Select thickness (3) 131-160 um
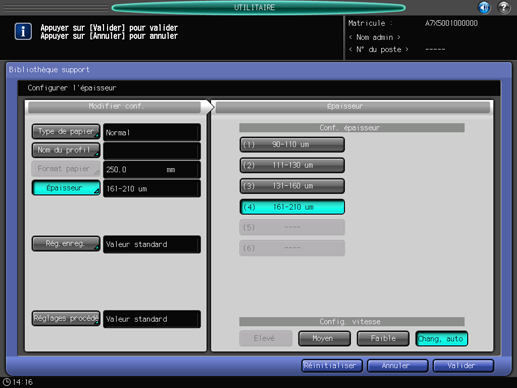The image size is (517, 388). 292,186
